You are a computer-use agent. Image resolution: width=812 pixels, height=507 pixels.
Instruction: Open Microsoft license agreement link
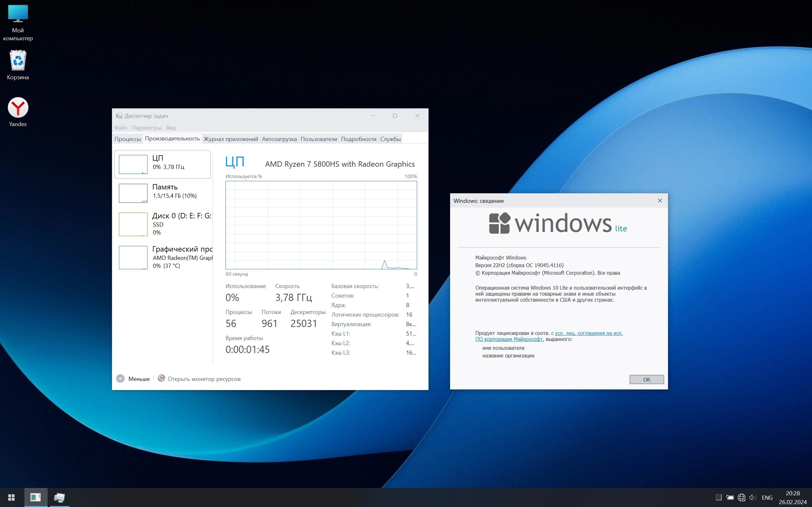pyautogui.click(x=588, y=333)
